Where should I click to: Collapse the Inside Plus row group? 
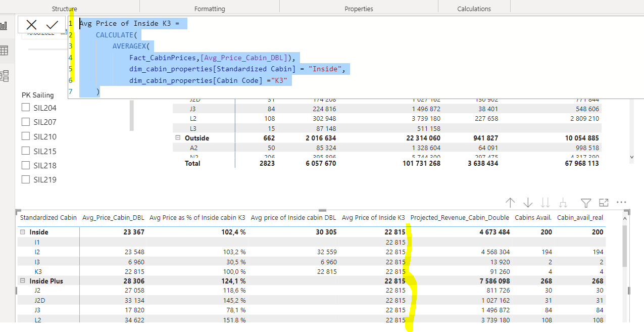tap(22, 281)
